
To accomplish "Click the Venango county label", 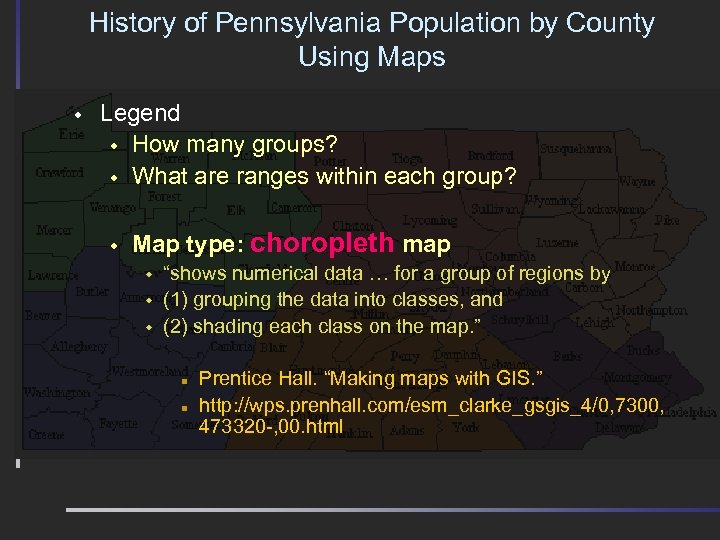I will [112, 208].
